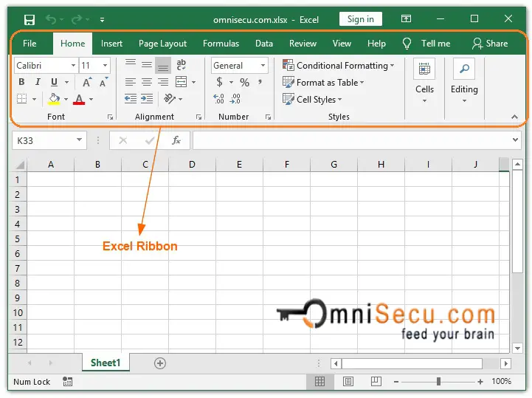532x398 pixels.
Task: Click Accounting Number Format dollar icon
Action: 220,82
